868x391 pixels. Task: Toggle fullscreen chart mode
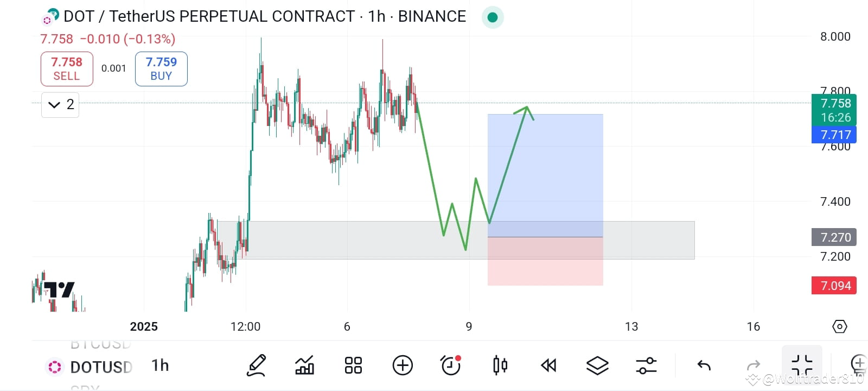(802, 364)
